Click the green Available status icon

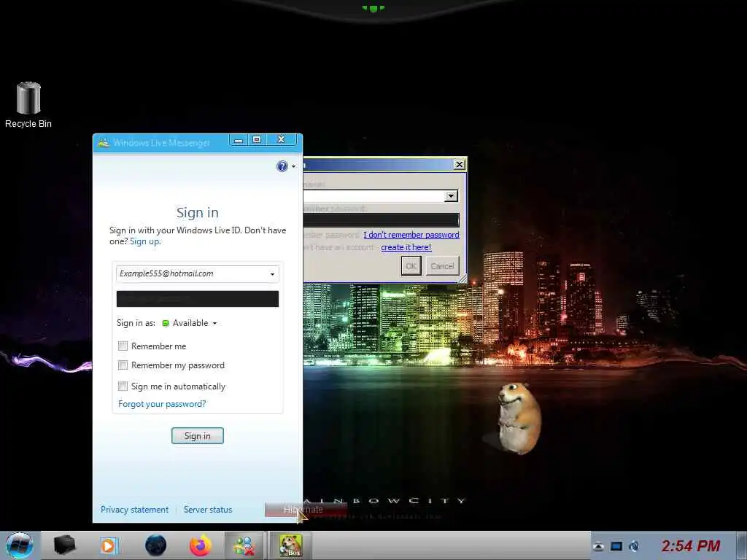[x=166, y=323]
